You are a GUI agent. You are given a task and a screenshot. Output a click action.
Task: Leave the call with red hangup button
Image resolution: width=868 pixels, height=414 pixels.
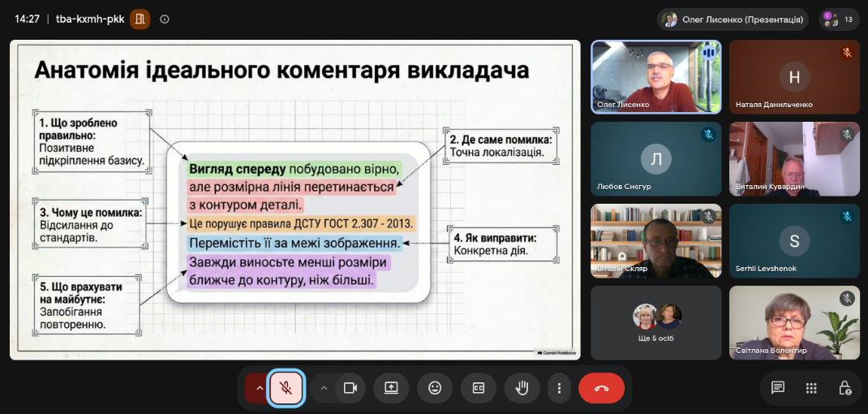coord(601,388)
